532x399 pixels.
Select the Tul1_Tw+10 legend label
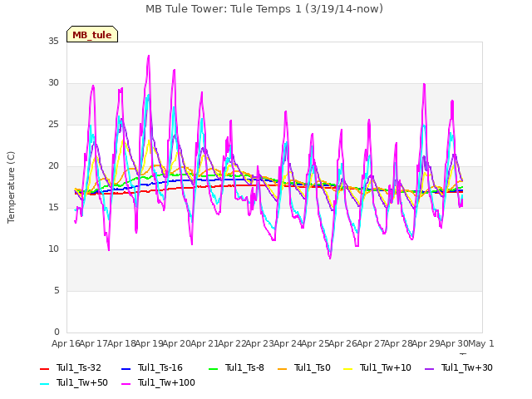386,367
